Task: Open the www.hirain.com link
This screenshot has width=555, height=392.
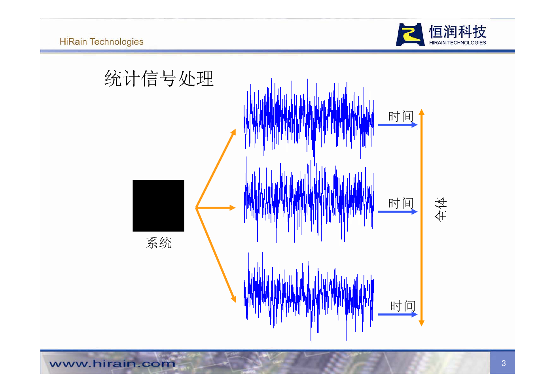Action: (112, 364)
